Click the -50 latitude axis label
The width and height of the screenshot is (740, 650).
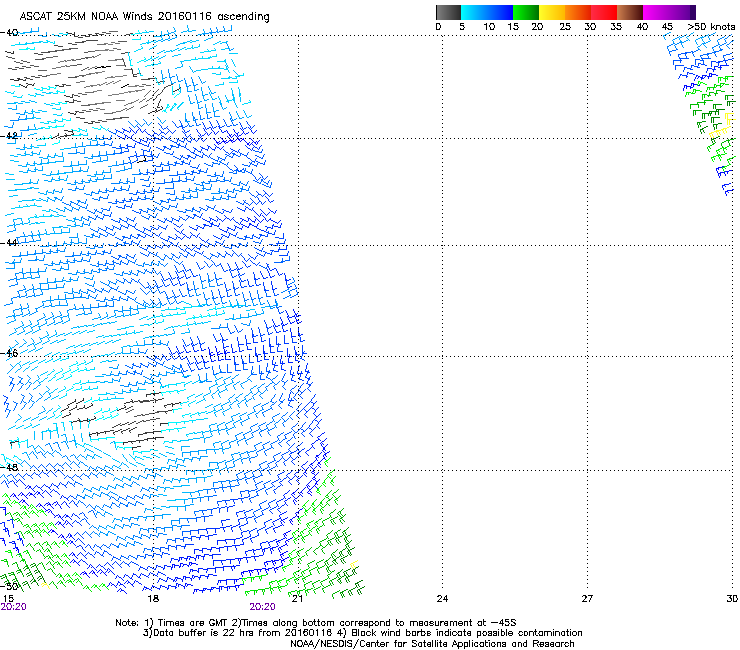(x=9, y=586)
